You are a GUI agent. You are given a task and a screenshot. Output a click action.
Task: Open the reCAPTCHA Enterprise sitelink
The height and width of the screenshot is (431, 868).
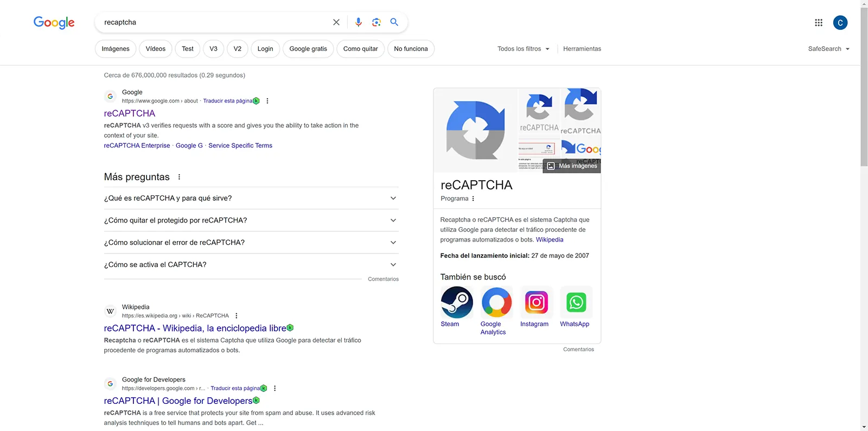tap(137, 145)
